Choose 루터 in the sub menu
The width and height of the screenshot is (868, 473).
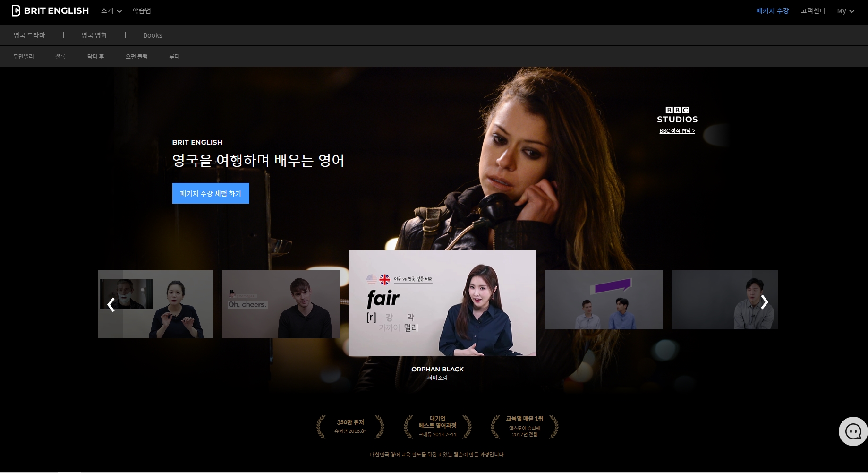click(x=174, y=56)
